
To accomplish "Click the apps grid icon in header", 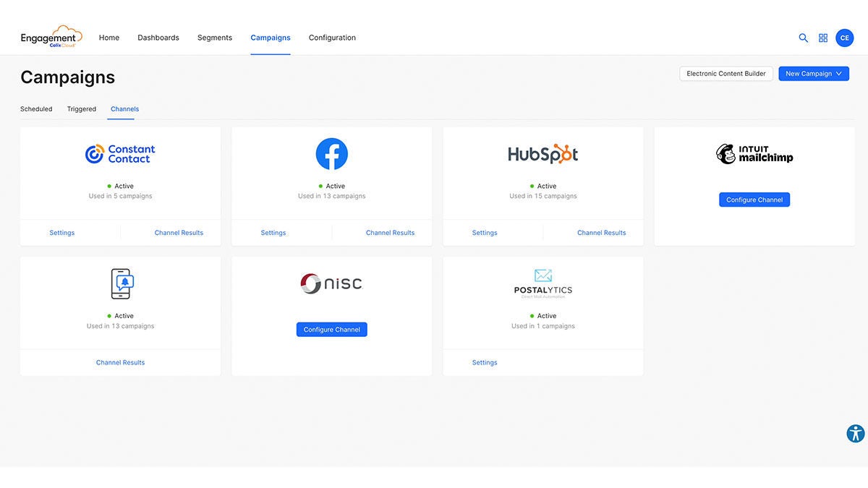I will [823, 38].
